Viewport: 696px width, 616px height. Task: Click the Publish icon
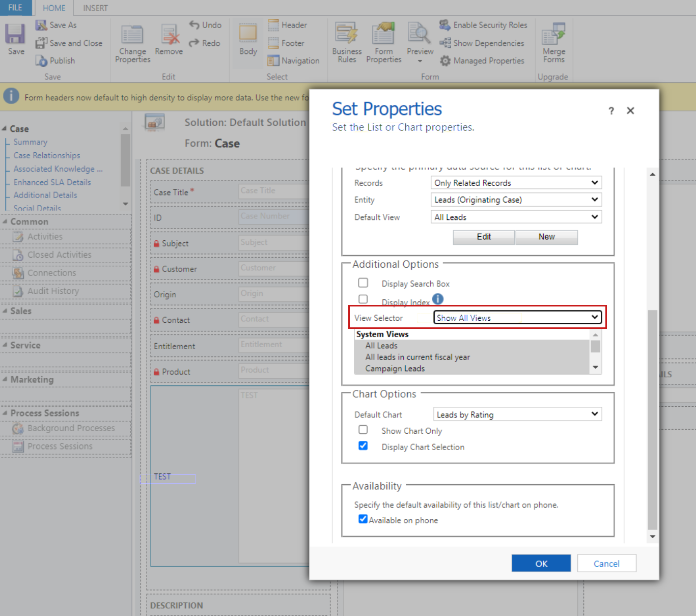(x=41, y=61)
